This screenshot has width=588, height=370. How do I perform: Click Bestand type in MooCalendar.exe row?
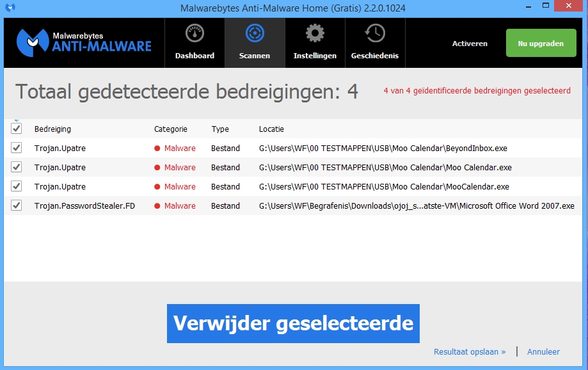click(x=225, y=186)
